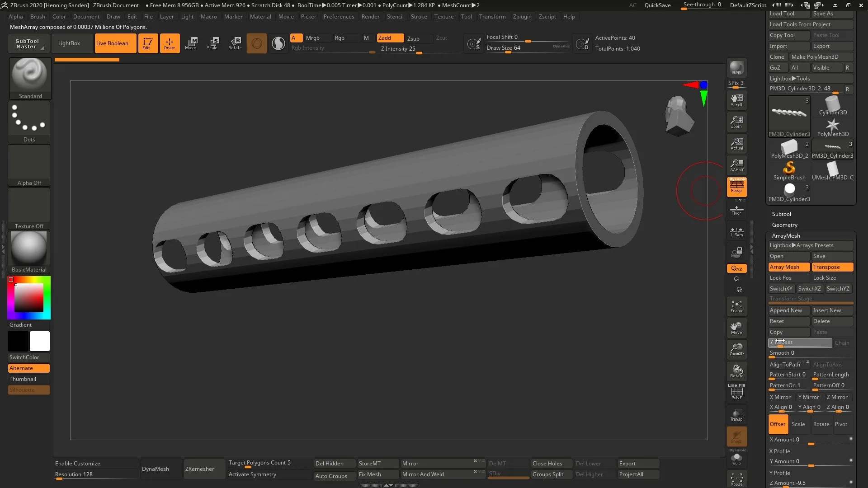Toggle Mrgb color blending mode

pyautogui.click(x=312, y=38)
